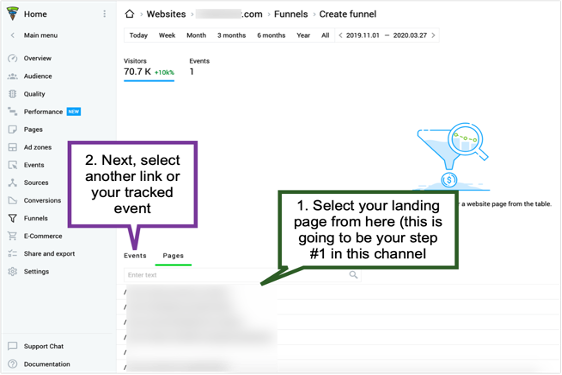
Task: Click Create funnel breadcrumb text
Action: coord(348,14)
